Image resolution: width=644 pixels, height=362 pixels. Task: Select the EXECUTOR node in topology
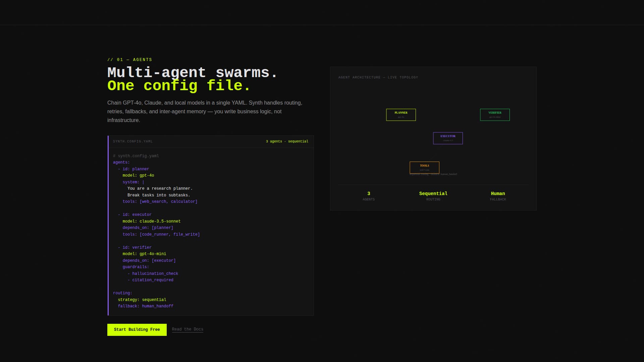448,138
